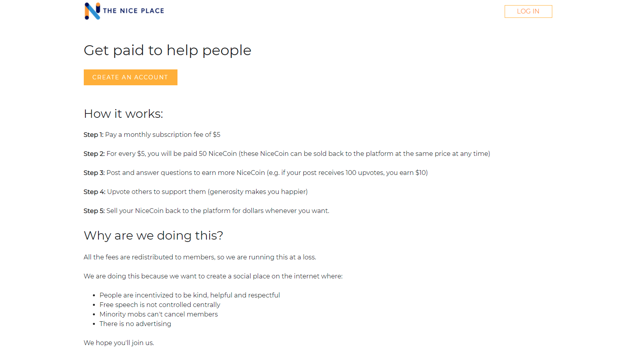Click the 'There is no advertising' bullet
644x355 pixels.
coord(135,324)
